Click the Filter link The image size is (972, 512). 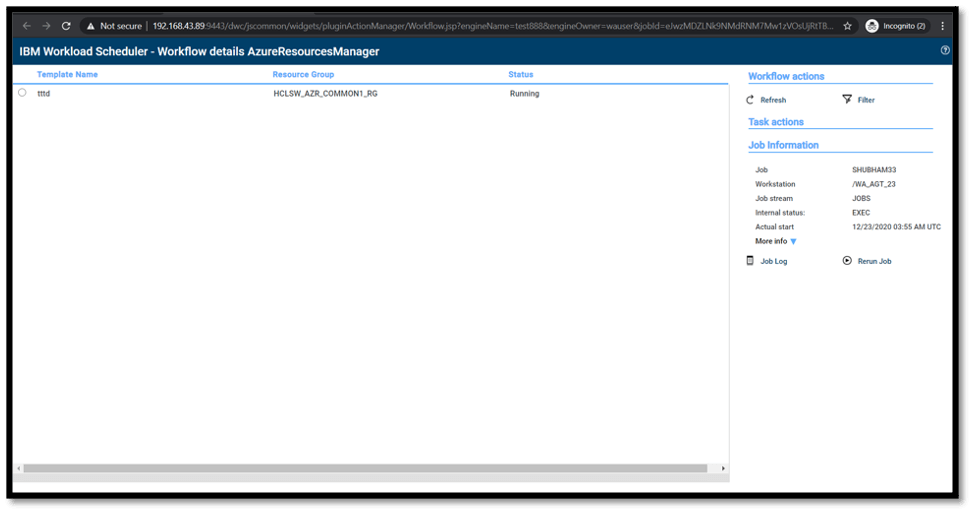866,100
